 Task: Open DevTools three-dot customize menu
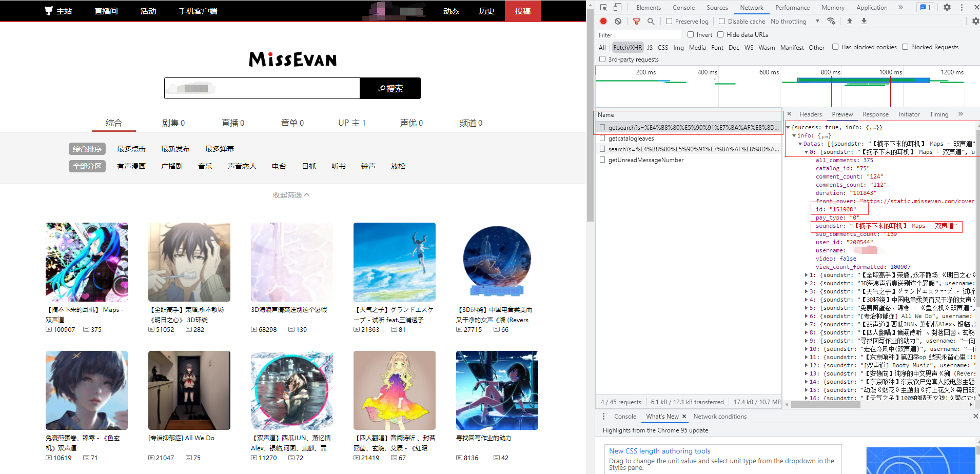click(962, 7)
